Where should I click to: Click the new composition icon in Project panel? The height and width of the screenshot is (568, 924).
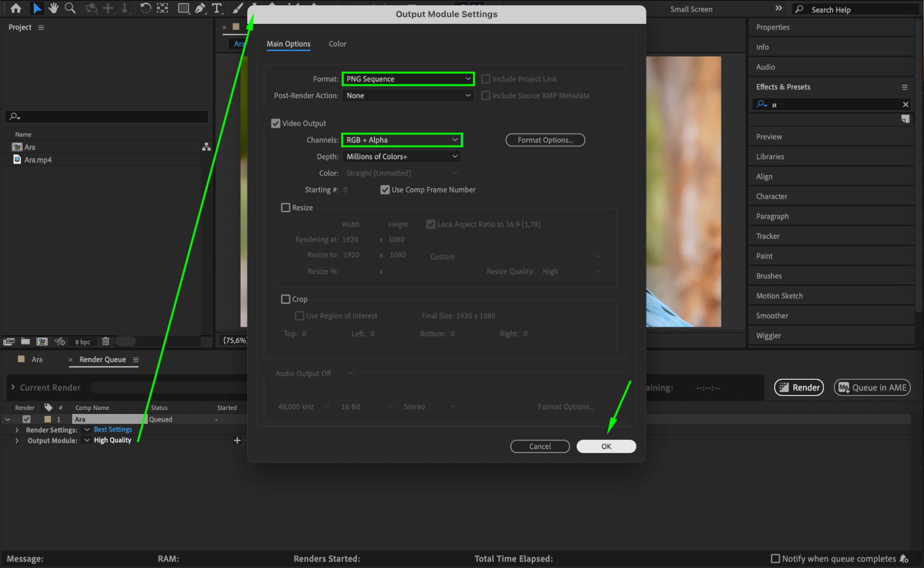pyautogui.click(x=42, y=341)
